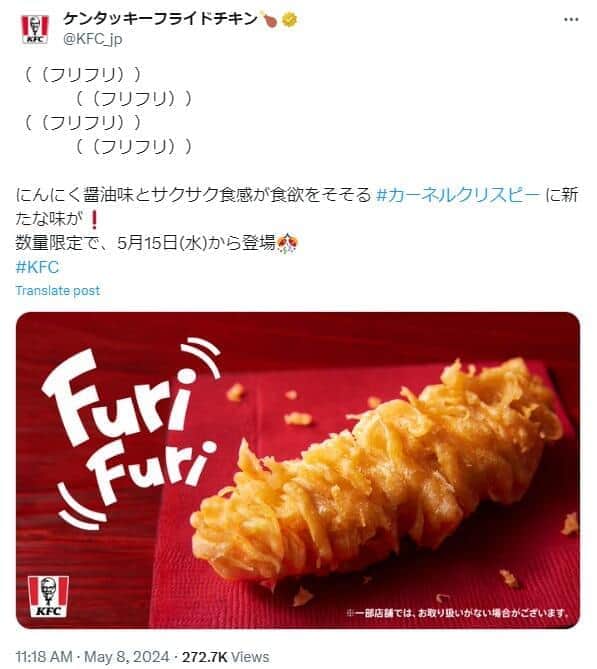The image size is (597, 669).
Task: Open the #KFC hashtag
Action: coord(37,268)
